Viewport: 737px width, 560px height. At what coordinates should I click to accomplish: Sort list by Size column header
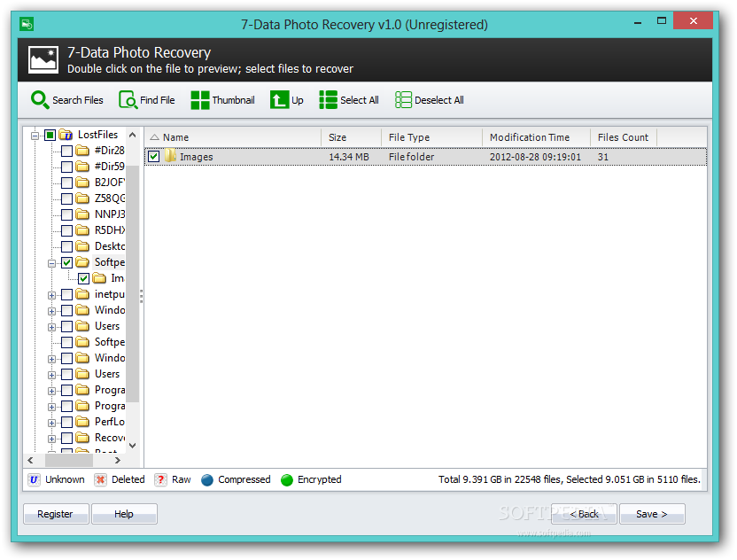[x=351, y=137]
